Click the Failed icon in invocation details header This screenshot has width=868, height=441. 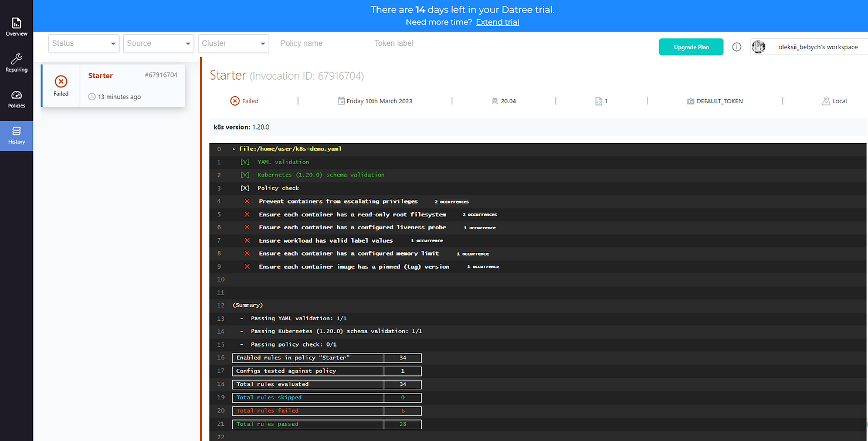tap(235, 101)
